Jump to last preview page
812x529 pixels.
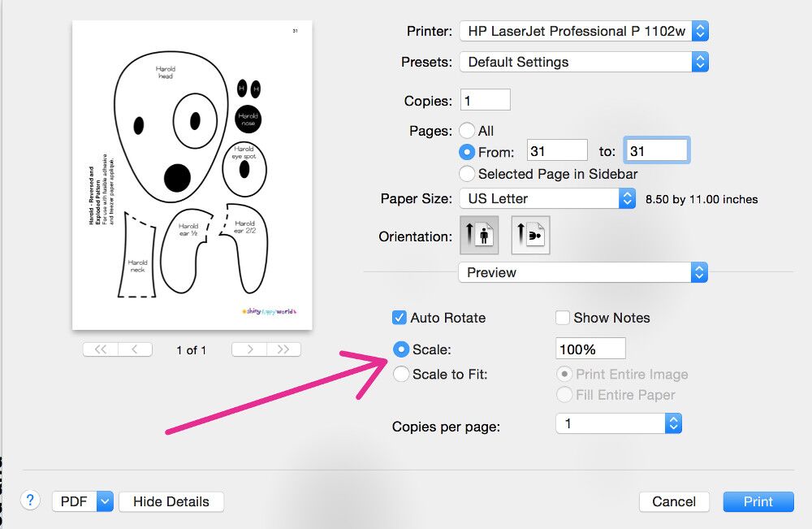tap(283, 349)
